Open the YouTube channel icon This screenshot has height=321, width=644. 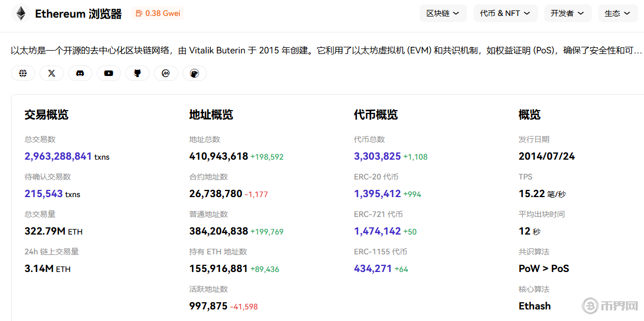point(109,73)
